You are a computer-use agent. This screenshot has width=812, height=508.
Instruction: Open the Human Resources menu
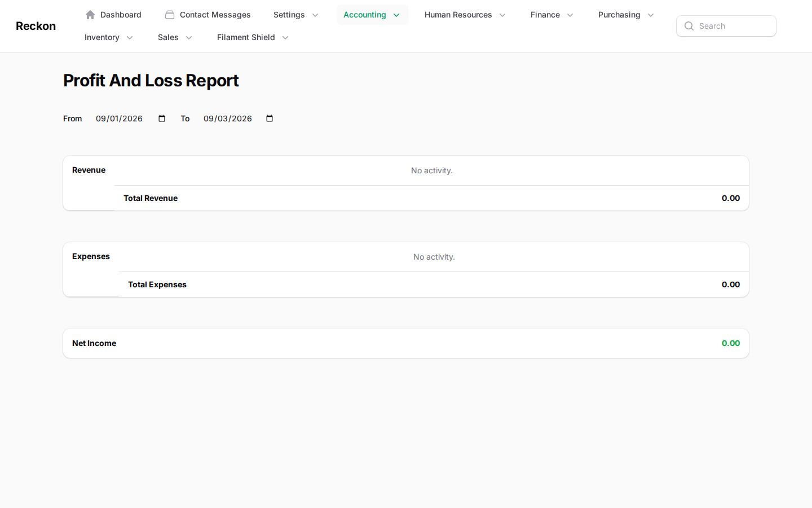coord(465,15)
